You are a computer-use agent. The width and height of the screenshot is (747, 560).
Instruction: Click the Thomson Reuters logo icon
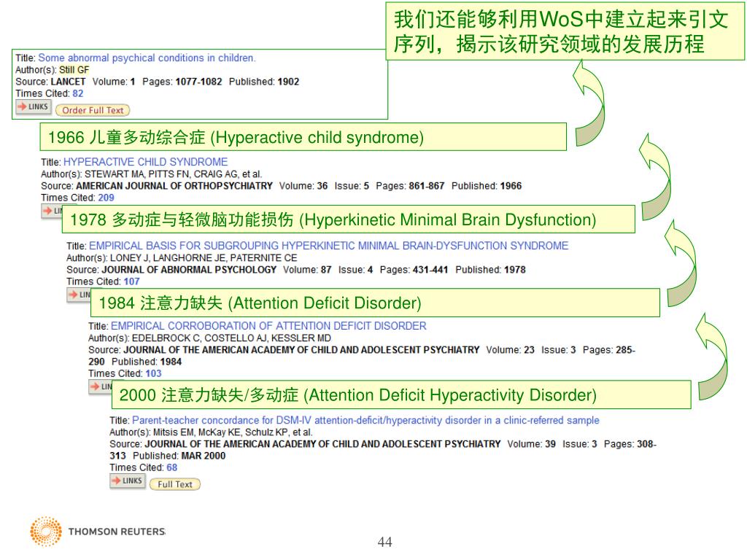pos(46,532)
